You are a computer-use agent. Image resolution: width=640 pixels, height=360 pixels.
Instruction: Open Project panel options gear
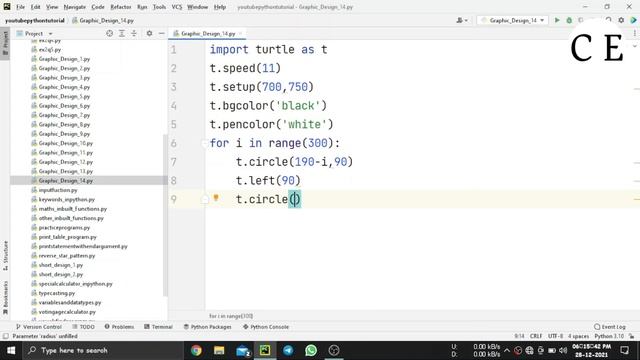(149, 33)
